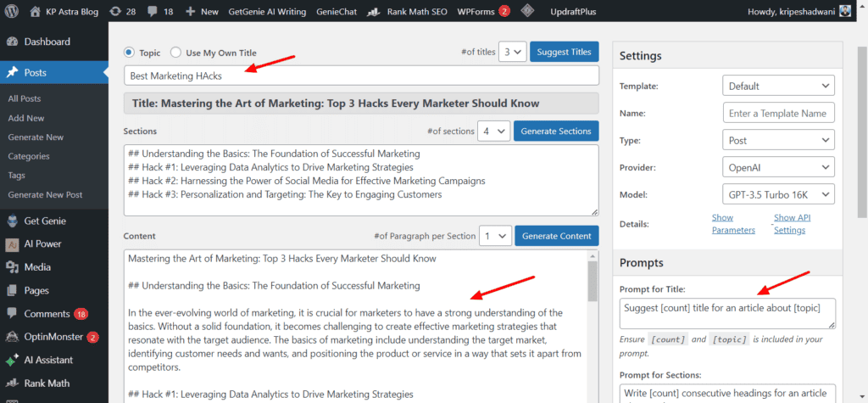Open the Rank Math icon in sidebar
Screen dimensions: 868x403
(x=13, y=383)
